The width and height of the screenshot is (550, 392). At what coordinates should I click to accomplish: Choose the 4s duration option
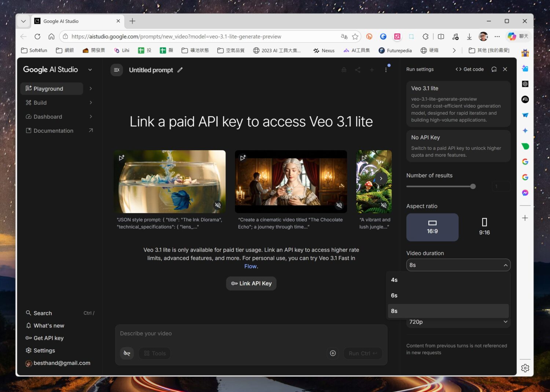[448, 280]
